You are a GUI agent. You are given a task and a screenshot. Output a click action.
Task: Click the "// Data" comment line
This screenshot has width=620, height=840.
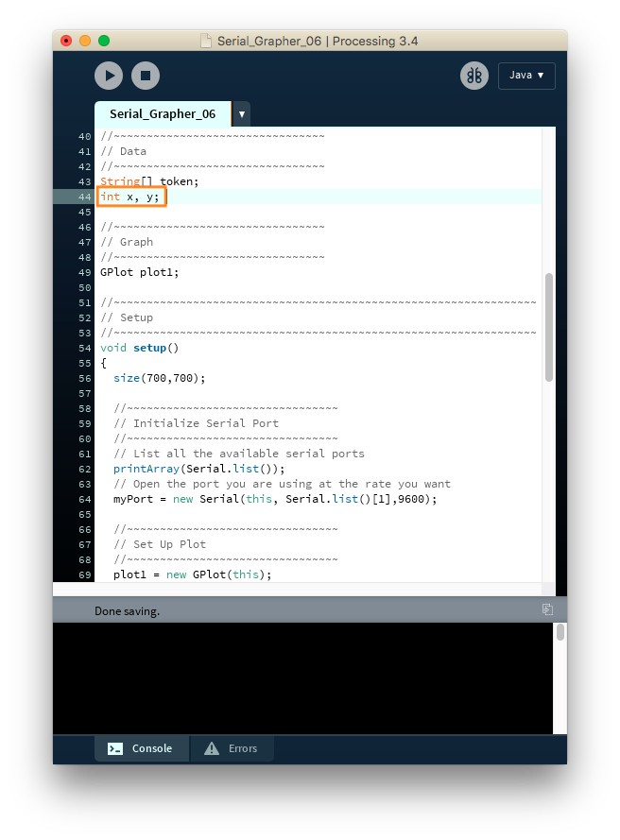pos(123,151)
